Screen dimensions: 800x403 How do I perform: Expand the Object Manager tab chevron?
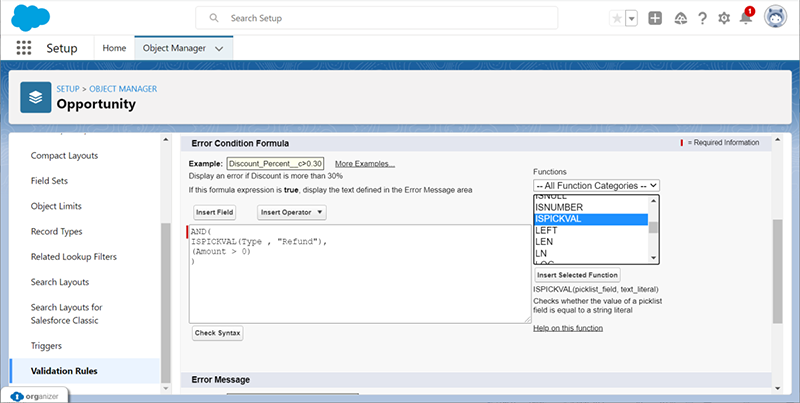point(219,48)
